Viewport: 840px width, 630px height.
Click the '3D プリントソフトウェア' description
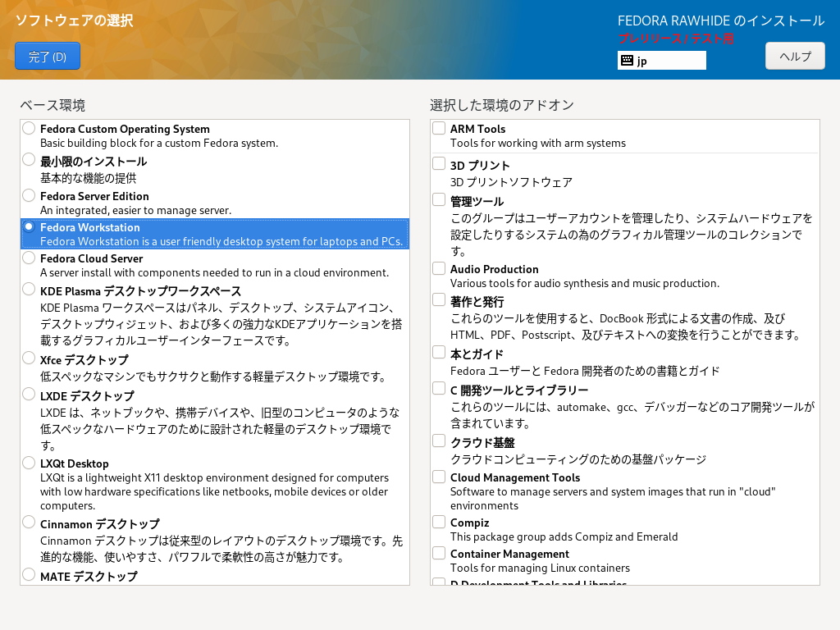pos(511,182)
